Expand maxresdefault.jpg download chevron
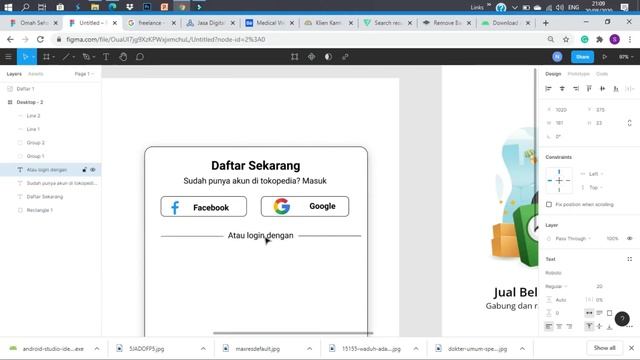Image resolution: width=640 pixels, height=360 pixels. click(309, 349)
